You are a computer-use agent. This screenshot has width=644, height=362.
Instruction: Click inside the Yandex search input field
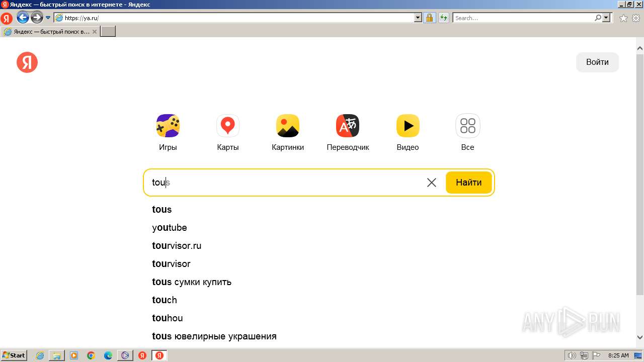pos(287,183)
